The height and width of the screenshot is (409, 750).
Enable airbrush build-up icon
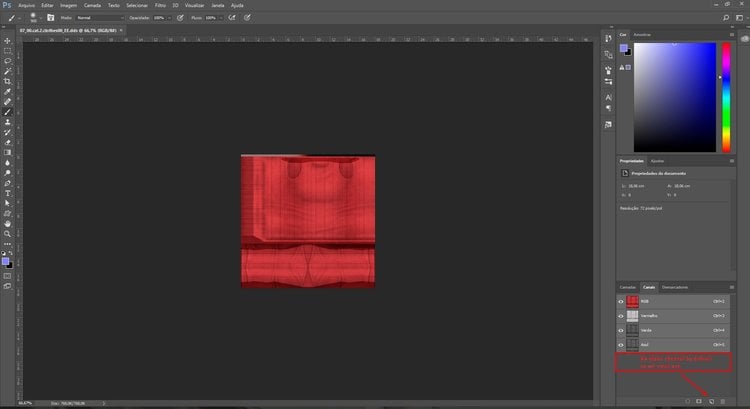point(232,18)
